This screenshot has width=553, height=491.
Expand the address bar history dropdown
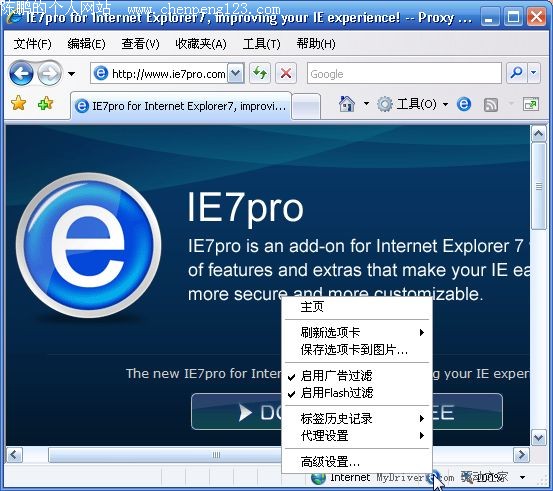pos(235,74)
